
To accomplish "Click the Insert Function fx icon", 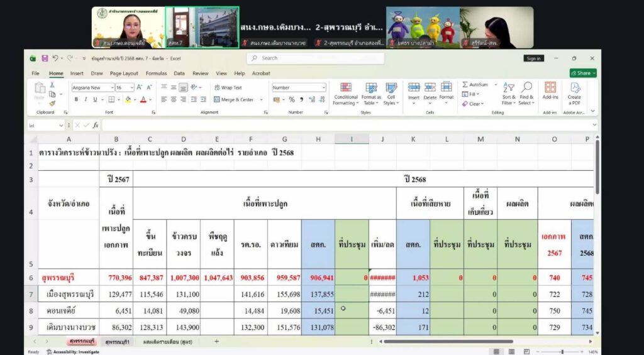I will tap(96, 126).
